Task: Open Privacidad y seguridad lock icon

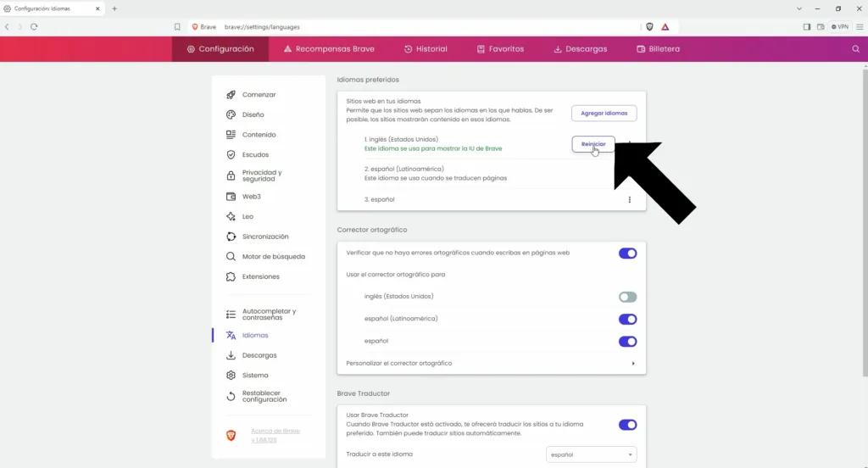Action: point(231,175)
